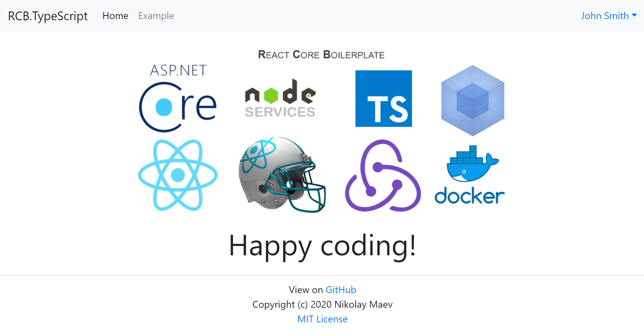644x336 pixels.
Task: Click the RCB.TypeScript brand link
Action: pyautogui.click(x=48, y=16)
